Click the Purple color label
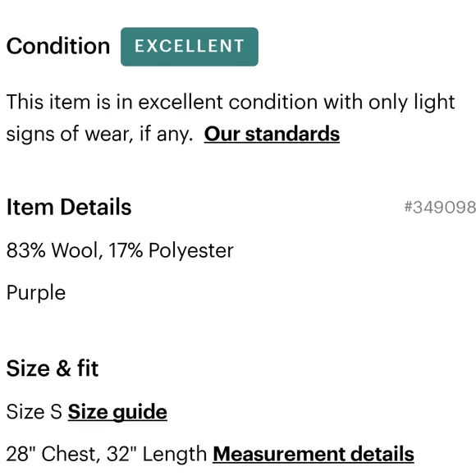The image size is (476, 476). 36,293
